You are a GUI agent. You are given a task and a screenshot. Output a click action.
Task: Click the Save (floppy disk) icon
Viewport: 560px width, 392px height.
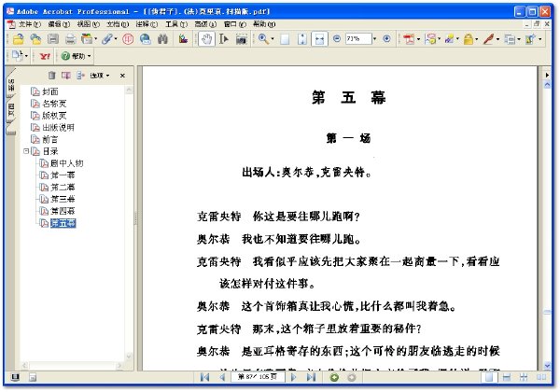tap(53, 39)
